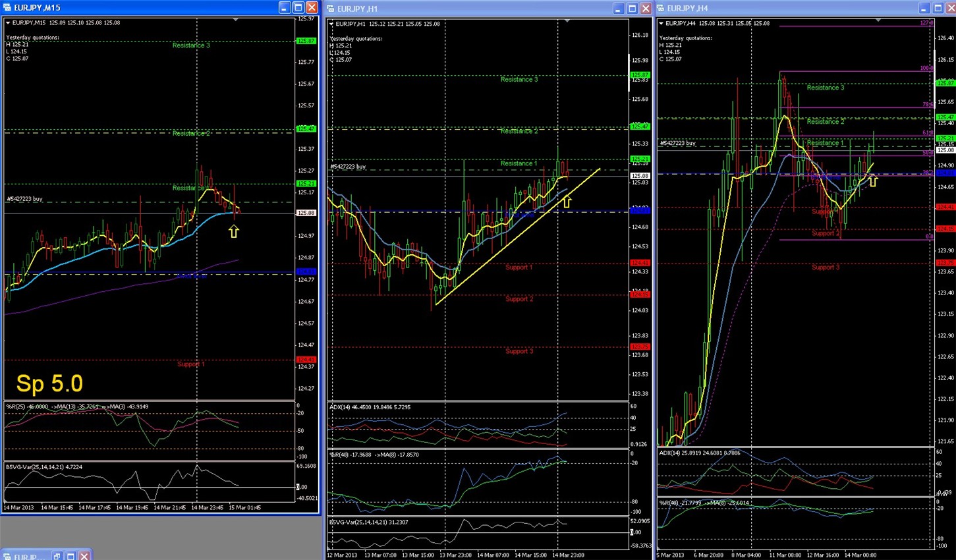The image size is (956, 560).
Task: Maximize the EURJPY,M15 chart window
Action: pyautogui.click(x=298, y=7)
